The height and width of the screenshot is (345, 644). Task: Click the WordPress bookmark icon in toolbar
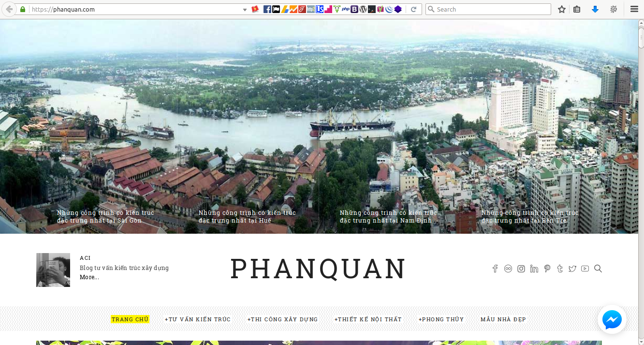coord(363,9)
